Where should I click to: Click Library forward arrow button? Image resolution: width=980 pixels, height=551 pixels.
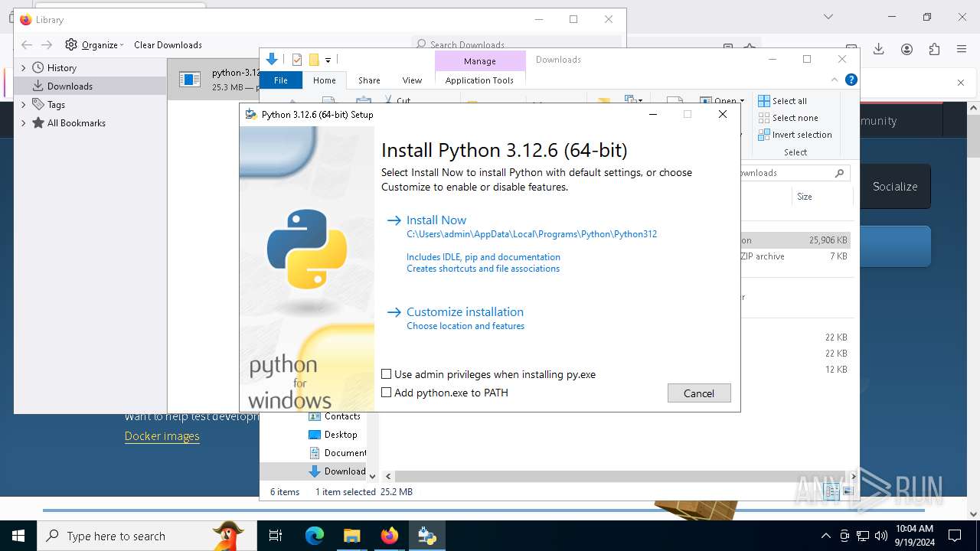pos(47,44)
